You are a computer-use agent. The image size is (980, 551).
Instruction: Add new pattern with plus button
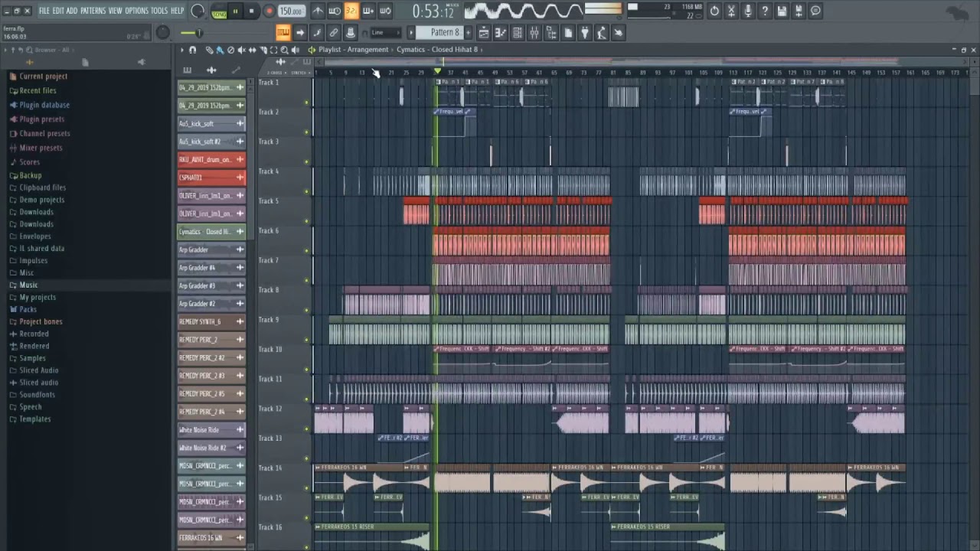coord(468,32)
